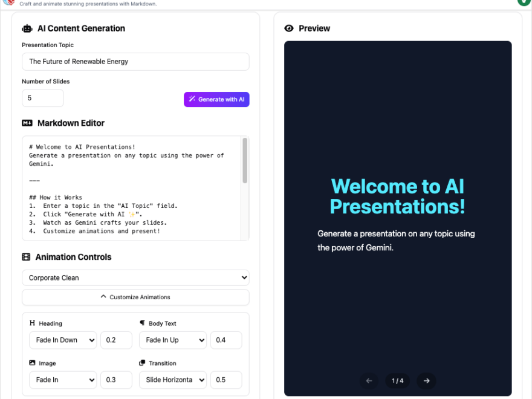Click the Markdown Editor panel icon

[27, 123]
